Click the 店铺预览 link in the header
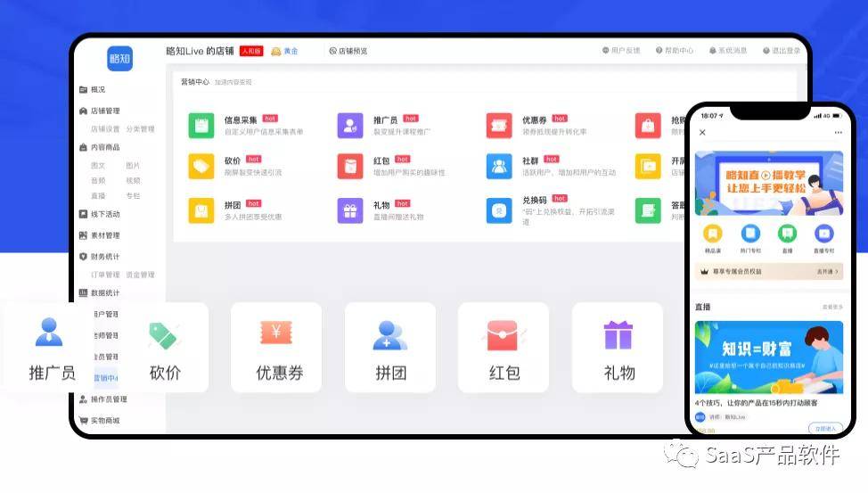 tap(348, 51)
